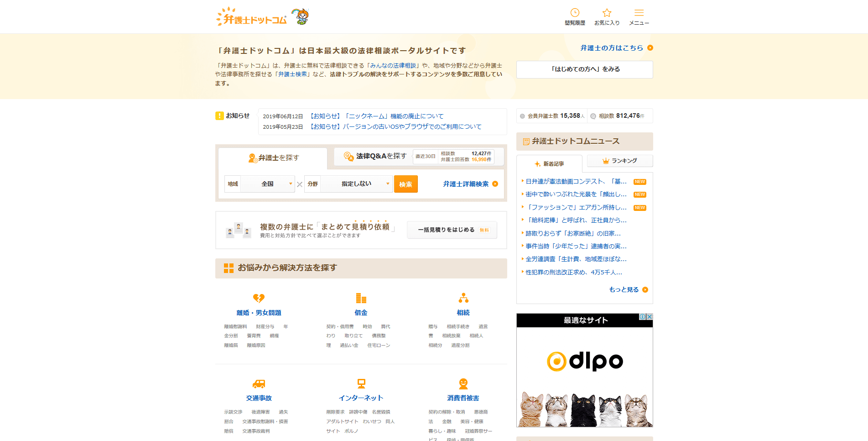Click 住宅ローン subtopic
The height and width of the screenshot is (441, 868).
(379, 346)
